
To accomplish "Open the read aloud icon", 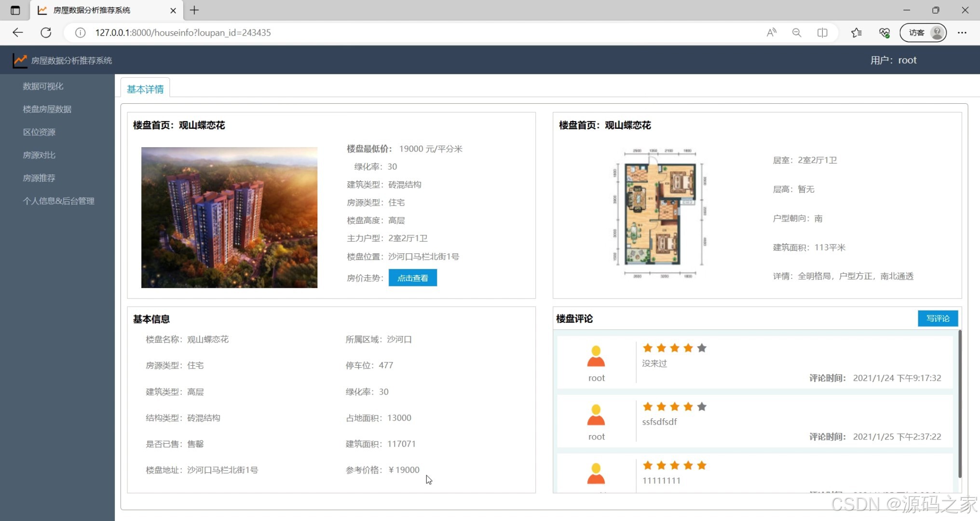I will pos(772,33).
